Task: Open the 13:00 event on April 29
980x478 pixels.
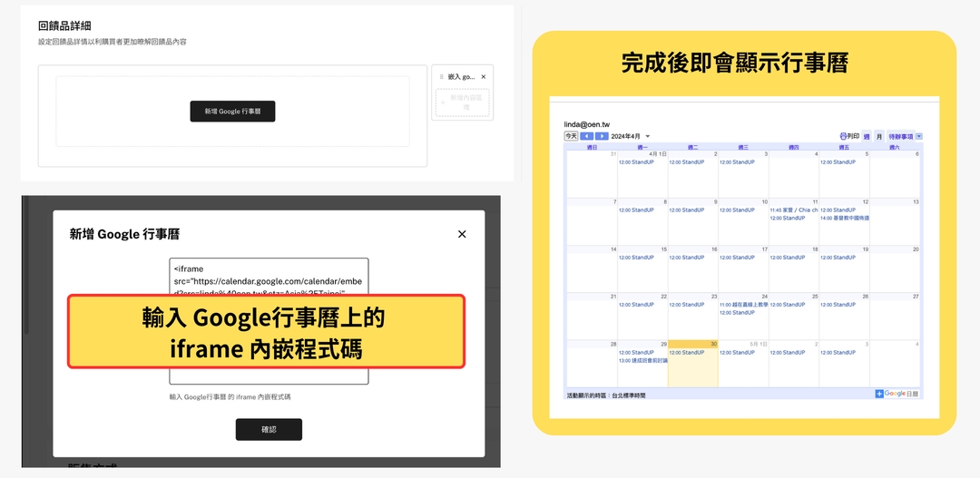Action: (642, 360)
